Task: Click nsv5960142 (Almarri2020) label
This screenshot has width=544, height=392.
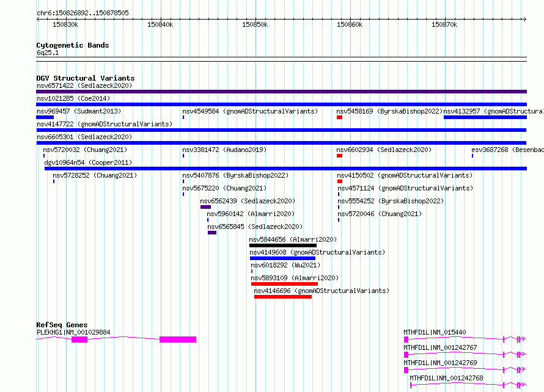Action: (251, 214)
